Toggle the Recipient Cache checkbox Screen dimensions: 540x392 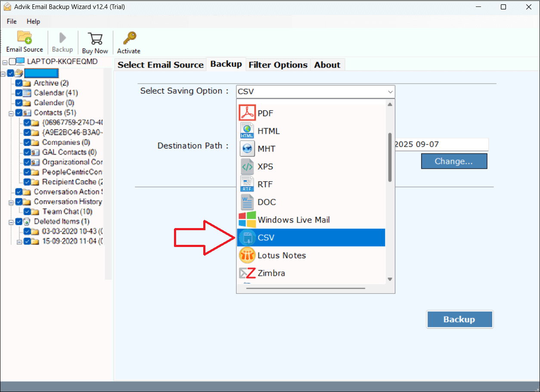27,182
